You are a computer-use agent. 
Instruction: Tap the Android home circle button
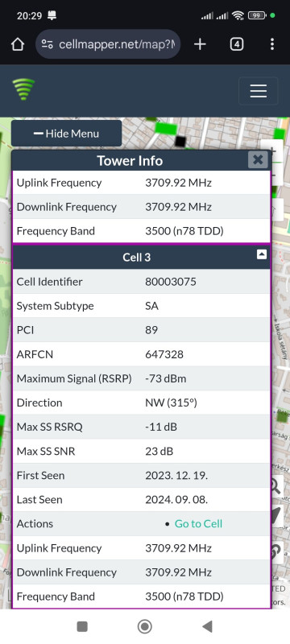click(x=144, y=626)
